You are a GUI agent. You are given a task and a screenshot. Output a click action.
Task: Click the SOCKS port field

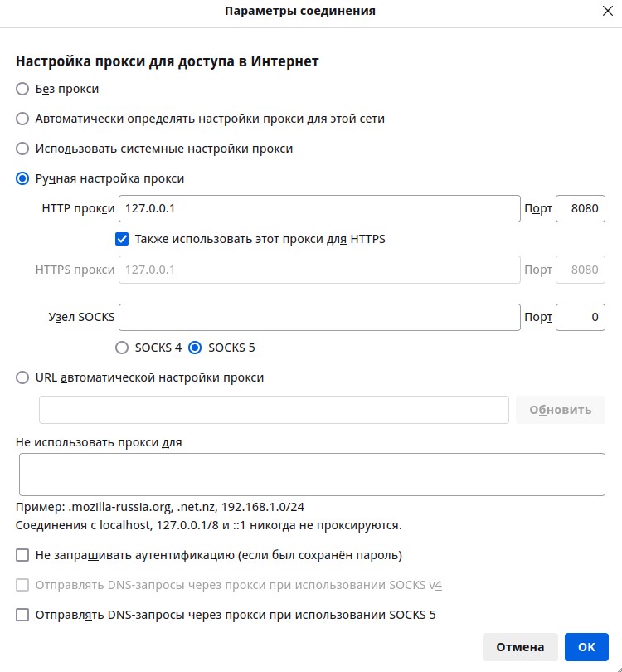[x=580, y=317]
